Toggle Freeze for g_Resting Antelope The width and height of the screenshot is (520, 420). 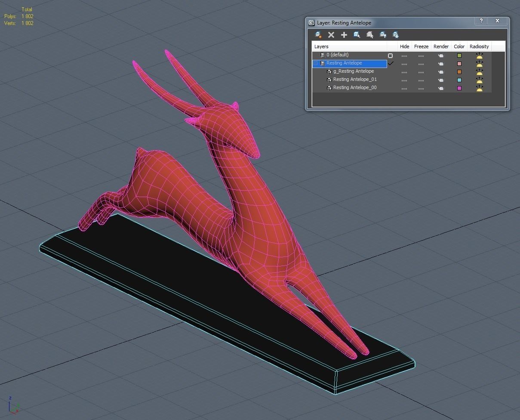pos(421,72)
